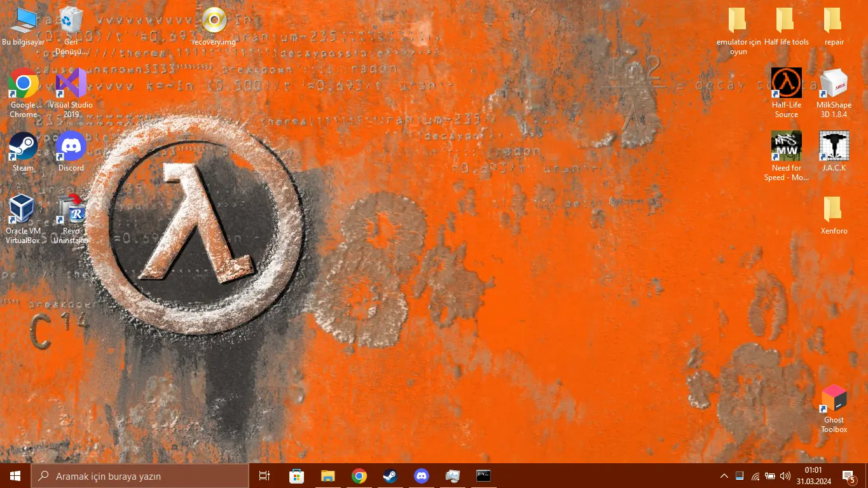Viewport: 868px width, 488px height.
Task: Select the J.A.C.K editor shortcut
Action: click(x=834, y=152)
